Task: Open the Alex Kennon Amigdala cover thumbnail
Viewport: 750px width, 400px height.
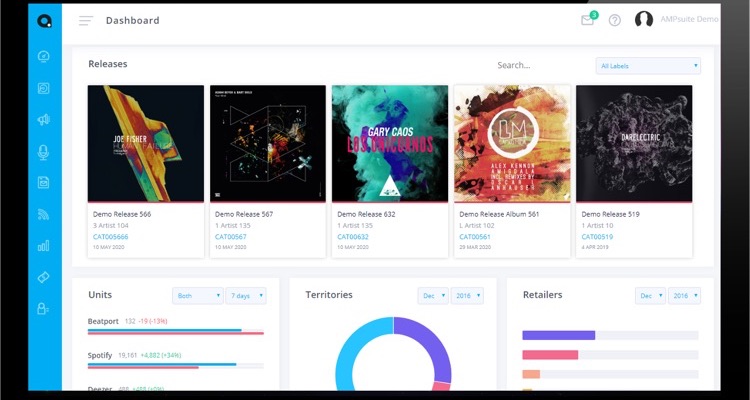Action: click(x=512, y=144)
